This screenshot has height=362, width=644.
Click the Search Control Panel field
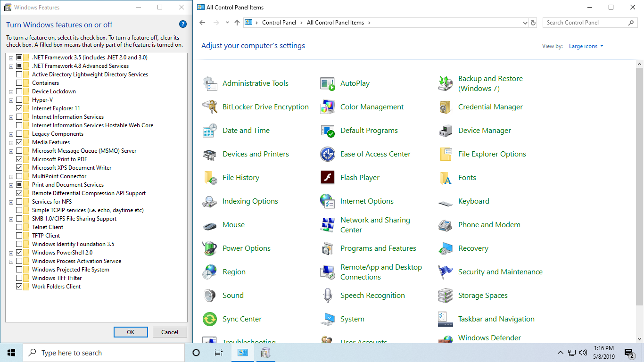[x=590, y=23]
